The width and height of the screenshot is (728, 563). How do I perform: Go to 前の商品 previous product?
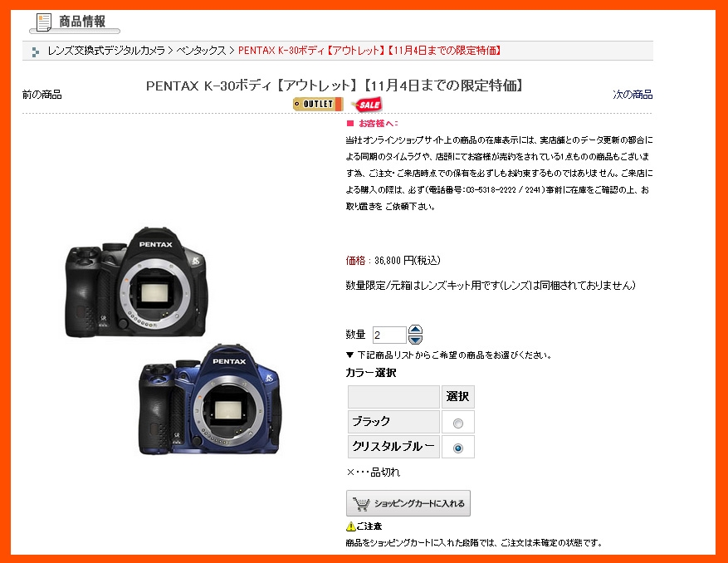(42, 95)
